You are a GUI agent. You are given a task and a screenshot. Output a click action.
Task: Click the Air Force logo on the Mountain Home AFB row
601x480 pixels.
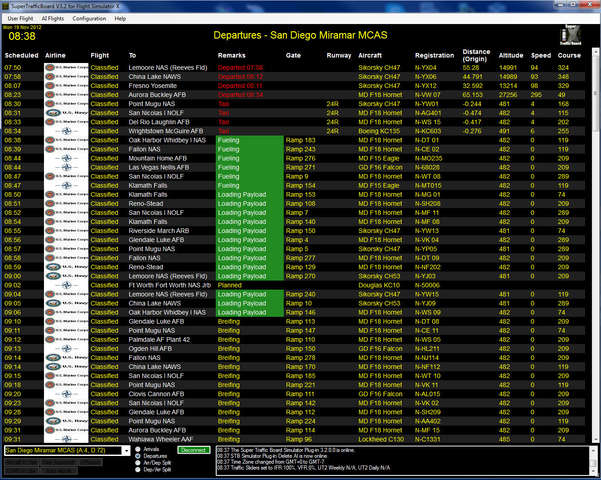pos(66,158)
